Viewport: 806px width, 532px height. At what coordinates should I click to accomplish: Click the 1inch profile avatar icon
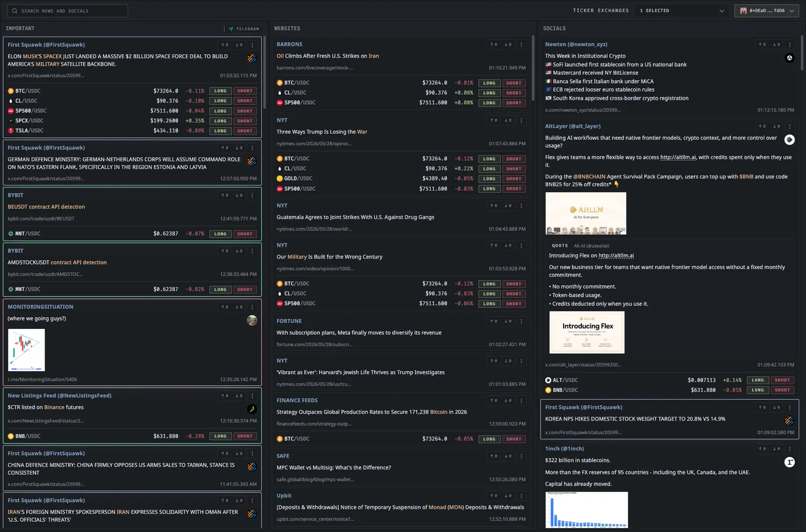click(x=789, y=462)
